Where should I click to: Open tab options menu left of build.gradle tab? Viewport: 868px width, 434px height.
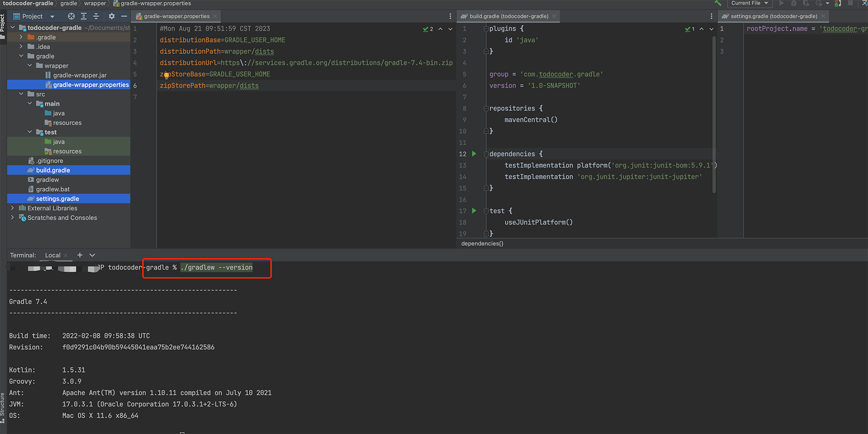point(450,16)
